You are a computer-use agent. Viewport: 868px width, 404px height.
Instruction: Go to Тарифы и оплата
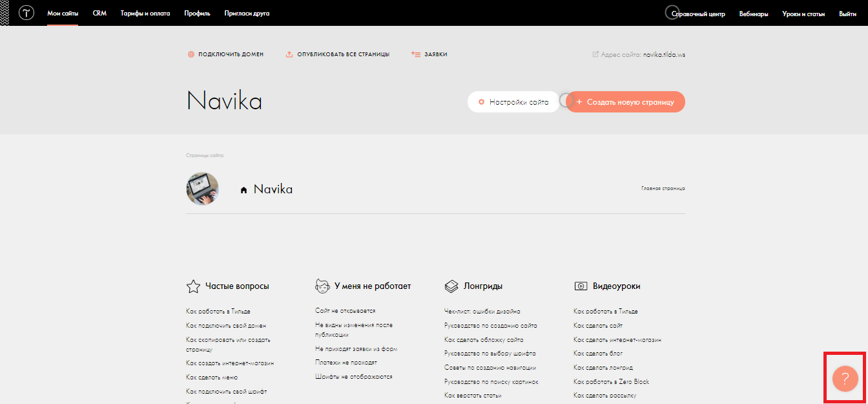click(x=145, y=13)
